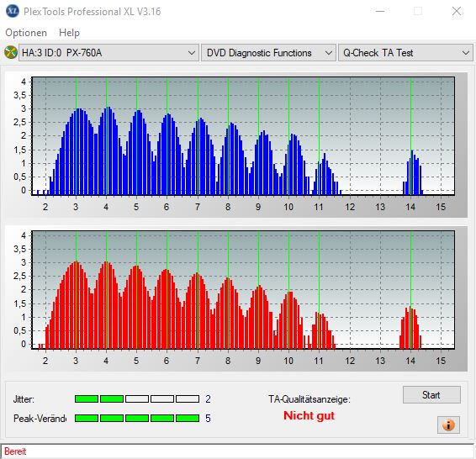Click the Bereit status bar field

[x=238, y=451]
